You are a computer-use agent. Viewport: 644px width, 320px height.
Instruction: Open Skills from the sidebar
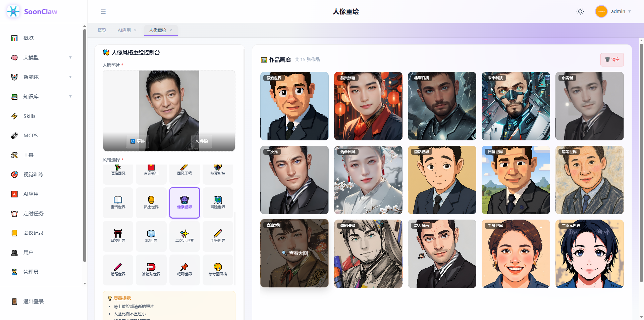[x=30, y=116]
